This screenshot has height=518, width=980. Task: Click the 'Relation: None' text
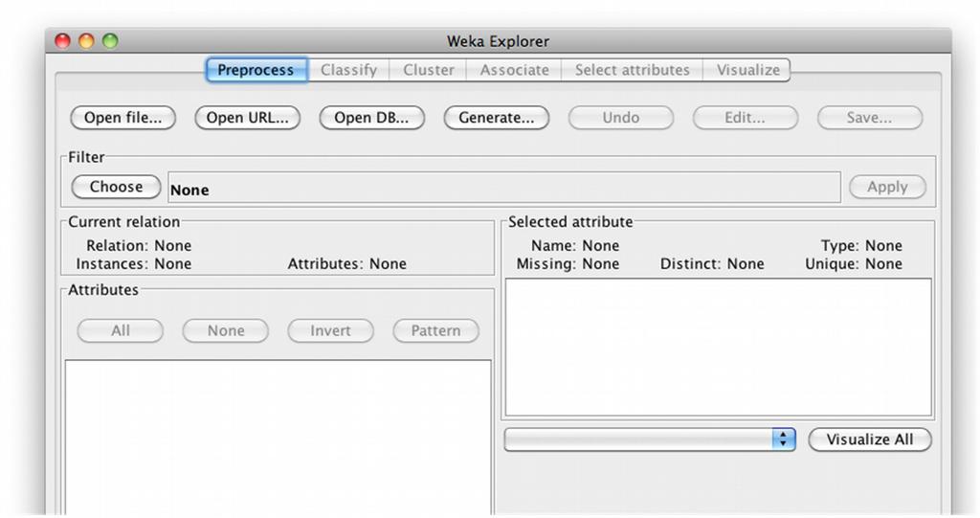click(x=139, y=245)
